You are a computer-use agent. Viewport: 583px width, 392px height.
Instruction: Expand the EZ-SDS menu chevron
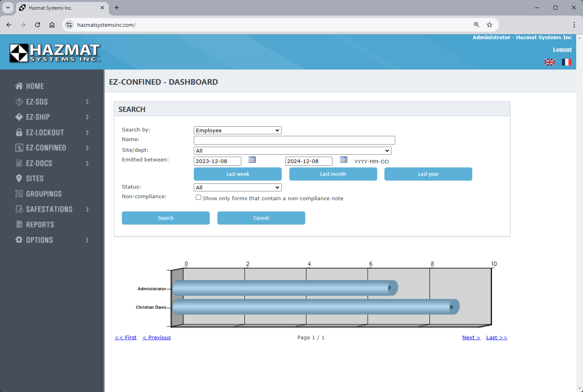[87, 102]
